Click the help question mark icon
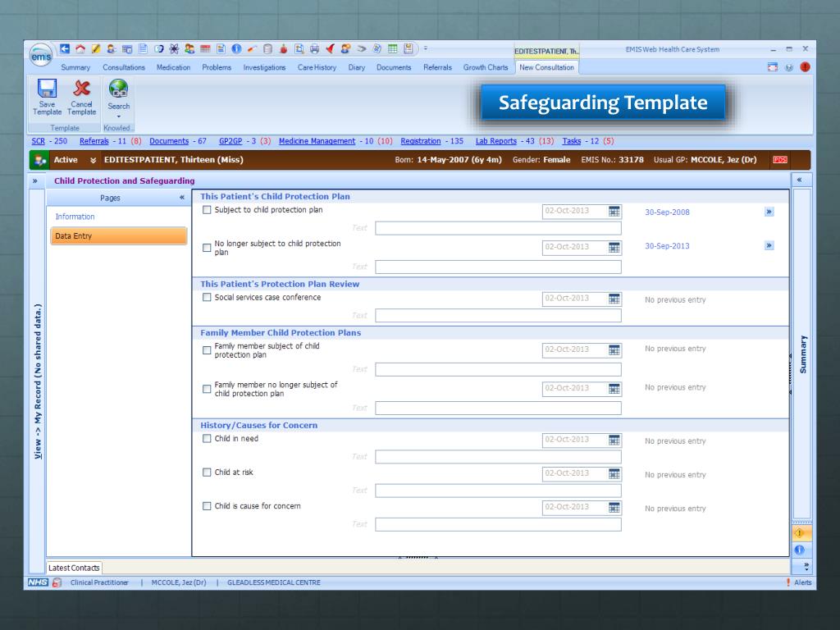This screenshot has width=840, height=630. coord(788,67)
